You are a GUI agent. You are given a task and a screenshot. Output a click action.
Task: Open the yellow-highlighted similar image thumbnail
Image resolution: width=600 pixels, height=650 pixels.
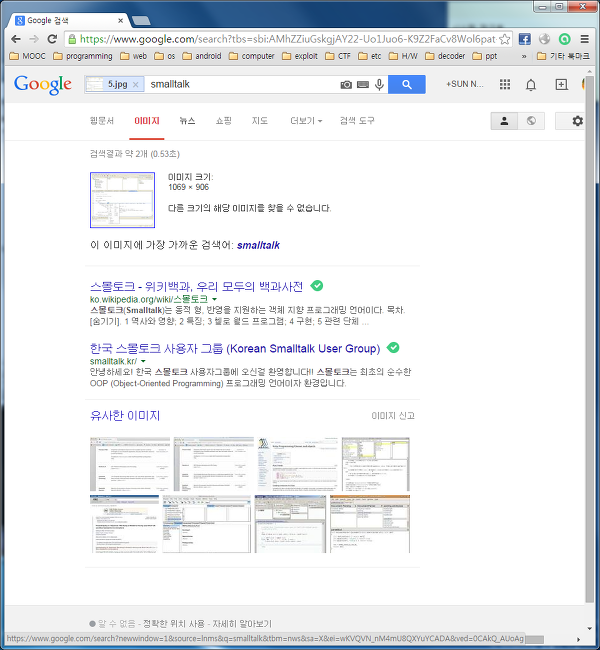375,464
